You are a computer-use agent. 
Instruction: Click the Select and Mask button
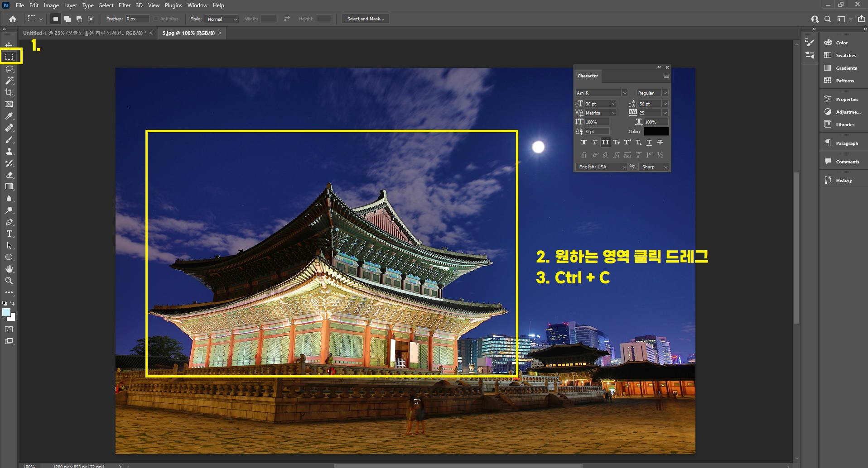pos(366,19)
